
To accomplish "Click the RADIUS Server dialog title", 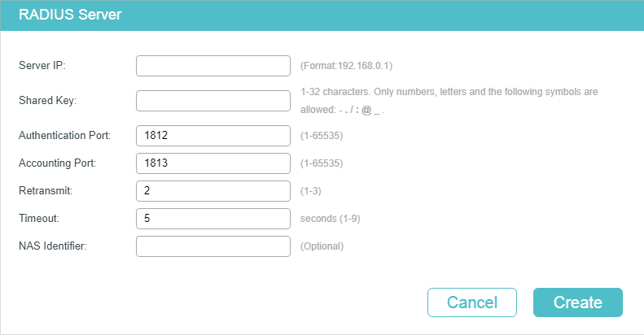I will coord(70,15).
